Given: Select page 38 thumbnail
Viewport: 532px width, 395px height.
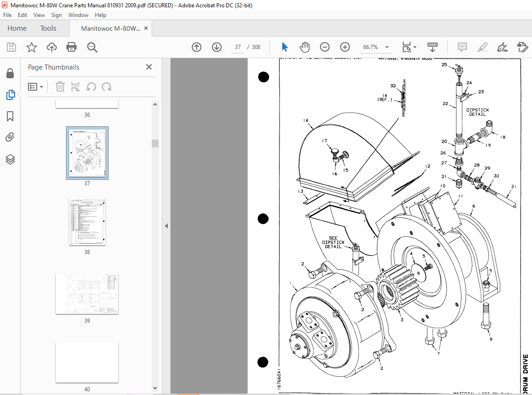Looking at the screenshot, I should [x=87, y=222].
